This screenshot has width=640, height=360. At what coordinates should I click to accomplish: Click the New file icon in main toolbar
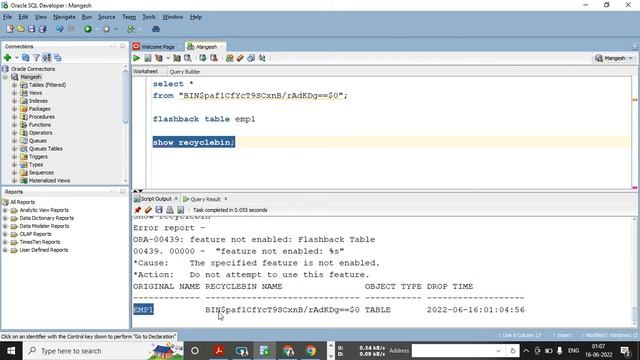pos(10,29)
